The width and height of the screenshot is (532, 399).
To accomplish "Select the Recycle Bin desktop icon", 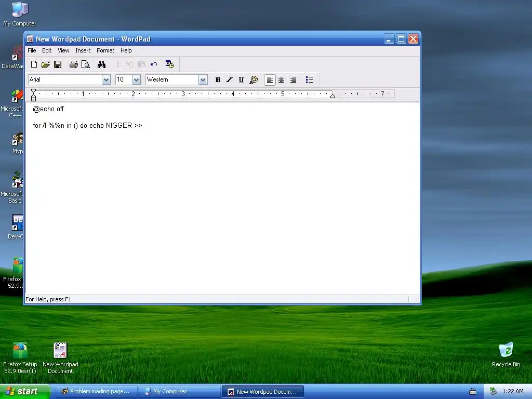I will (506, 354).
